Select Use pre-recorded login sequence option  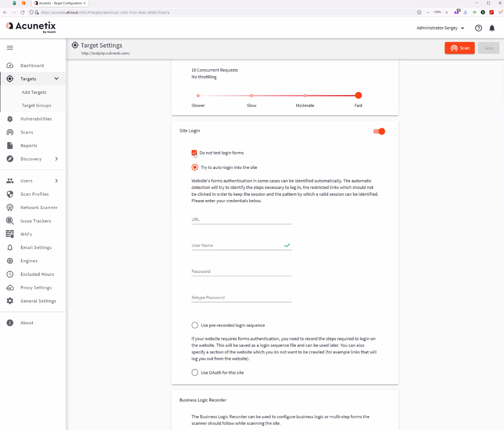click(x=195, y=325)
